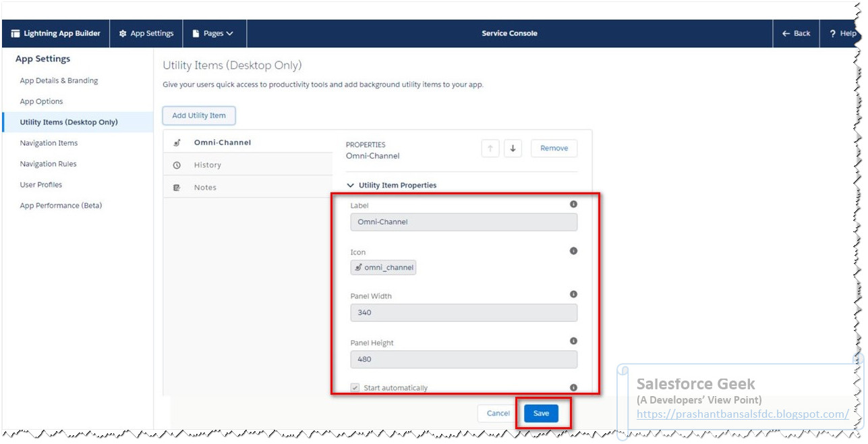Open Navigation Items settings

pyautogui.click(x=49, y=143)
